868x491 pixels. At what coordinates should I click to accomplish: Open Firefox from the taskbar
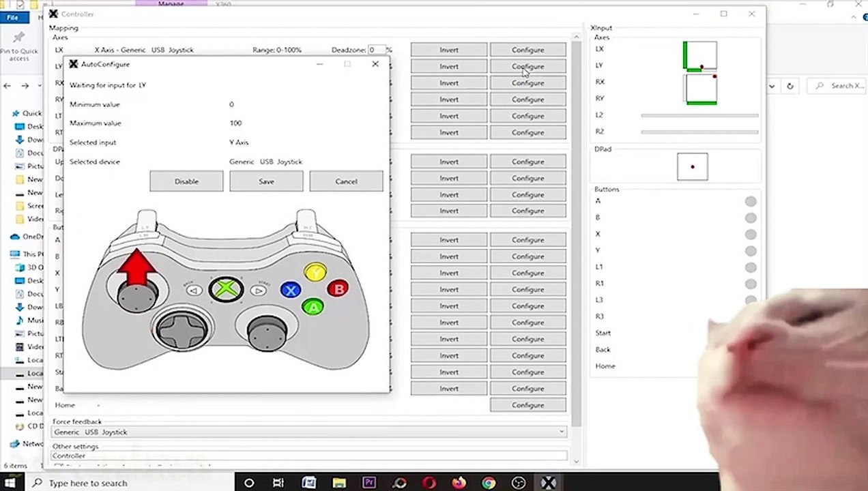tap(459, 483)
